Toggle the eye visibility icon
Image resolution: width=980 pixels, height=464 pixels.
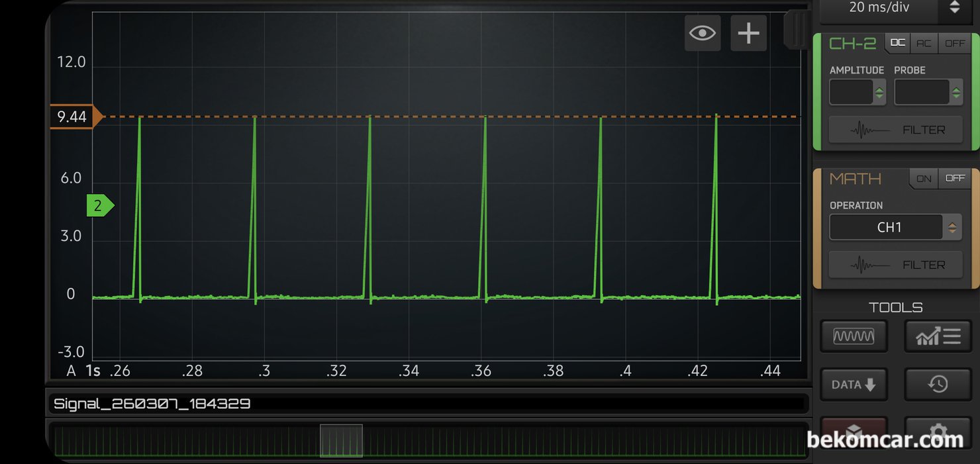(x=702, y=33)
